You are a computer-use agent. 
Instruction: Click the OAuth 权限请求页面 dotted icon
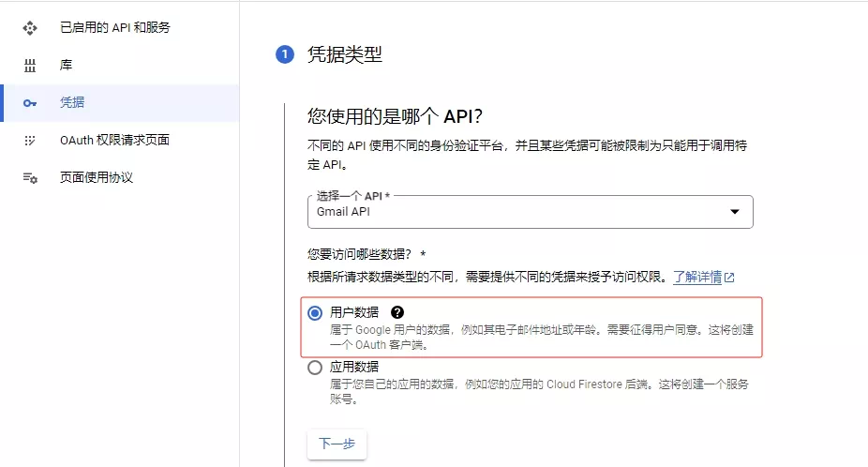[30, 141]
